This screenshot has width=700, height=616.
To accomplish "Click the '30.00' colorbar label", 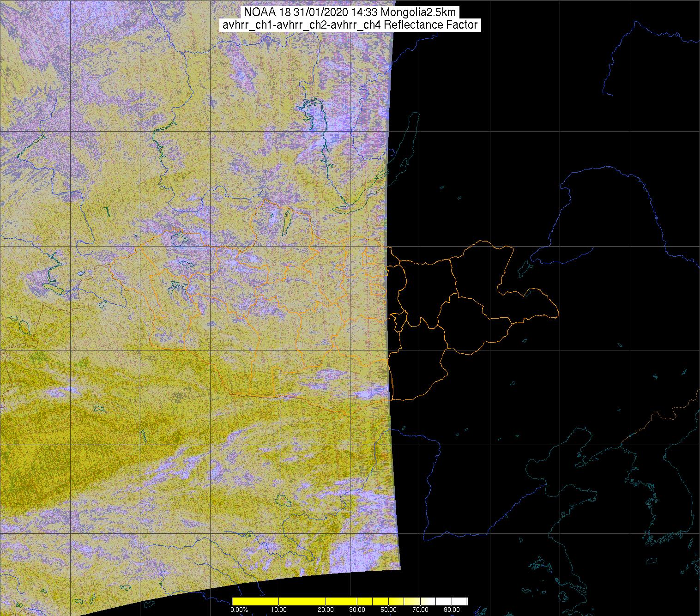I will point(357,610).
